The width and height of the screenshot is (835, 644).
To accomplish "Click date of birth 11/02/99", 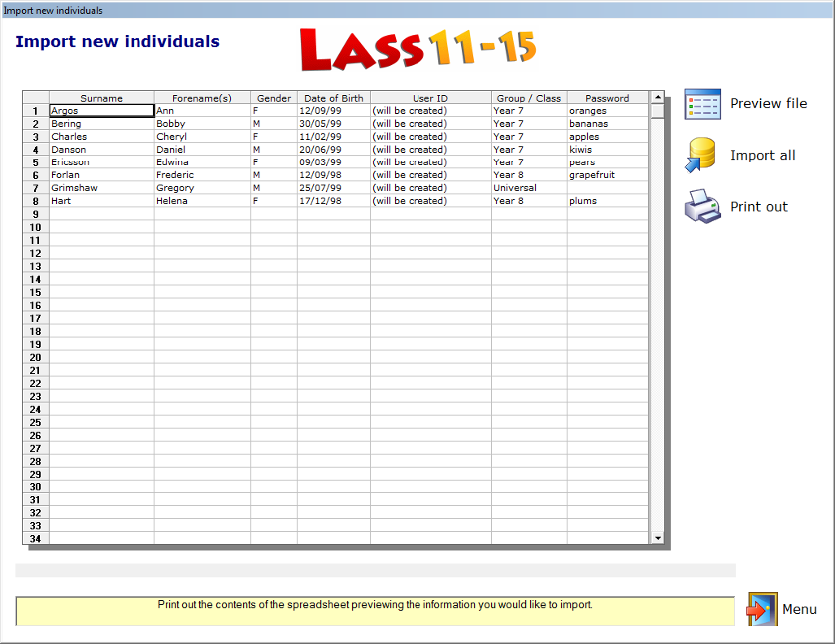I will (333, 137).
